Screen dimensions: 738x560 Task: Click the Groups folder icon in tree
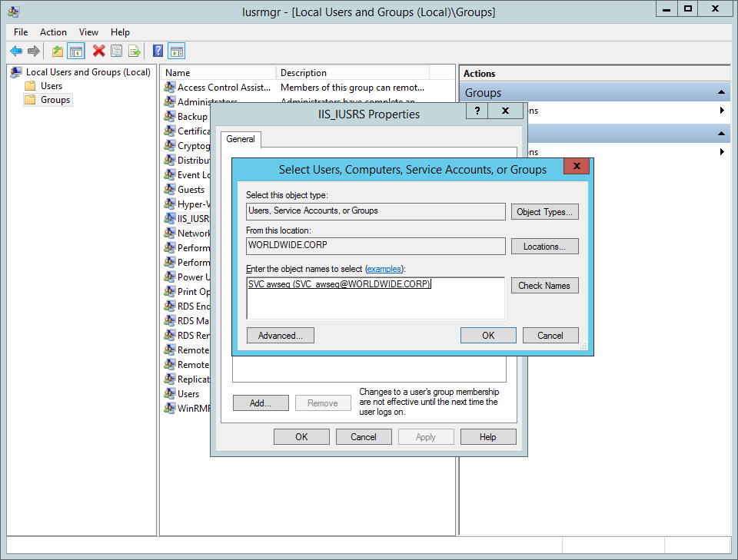(30, 100)
